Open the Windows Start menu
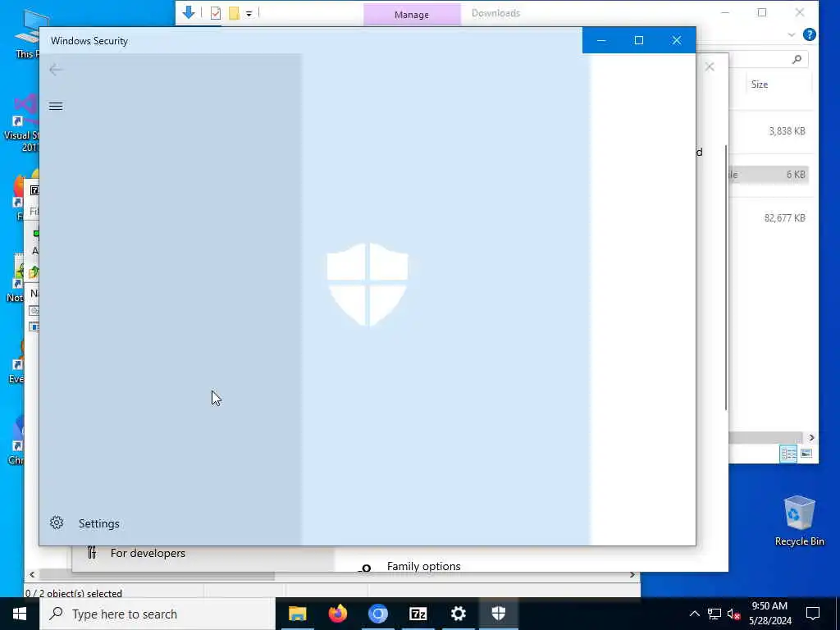 pyautogui.click(x=20, y=614)
